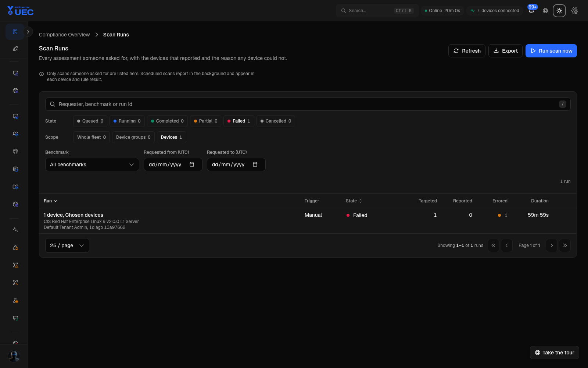Open sidebar fingerprint with hash icon
The height and width of the screenshot is (368, 588).
tap(15, 151)
